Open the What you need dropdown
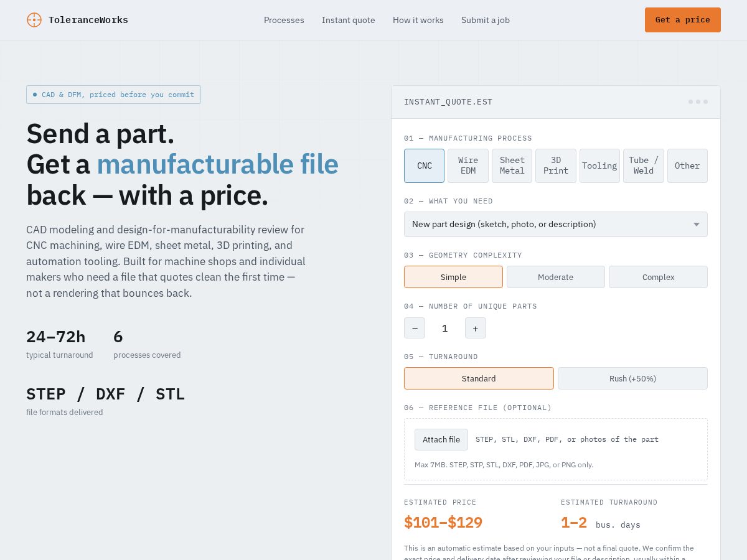The height and width of the screenshot is (560, 747). 556,224
